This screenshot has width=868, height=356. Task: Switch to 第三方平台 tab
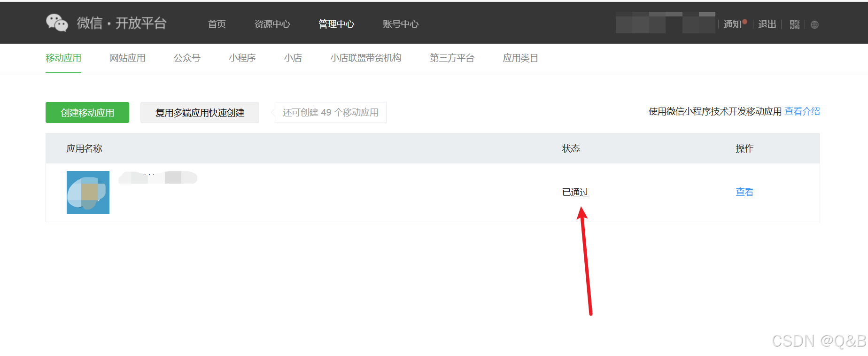[452, 58]
